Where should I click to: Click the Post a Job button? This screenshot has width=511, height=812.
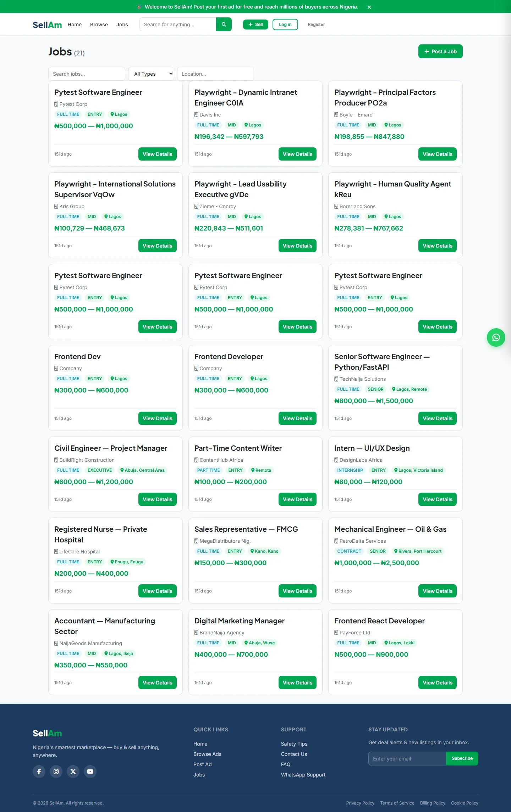click(x=440, y=52)
